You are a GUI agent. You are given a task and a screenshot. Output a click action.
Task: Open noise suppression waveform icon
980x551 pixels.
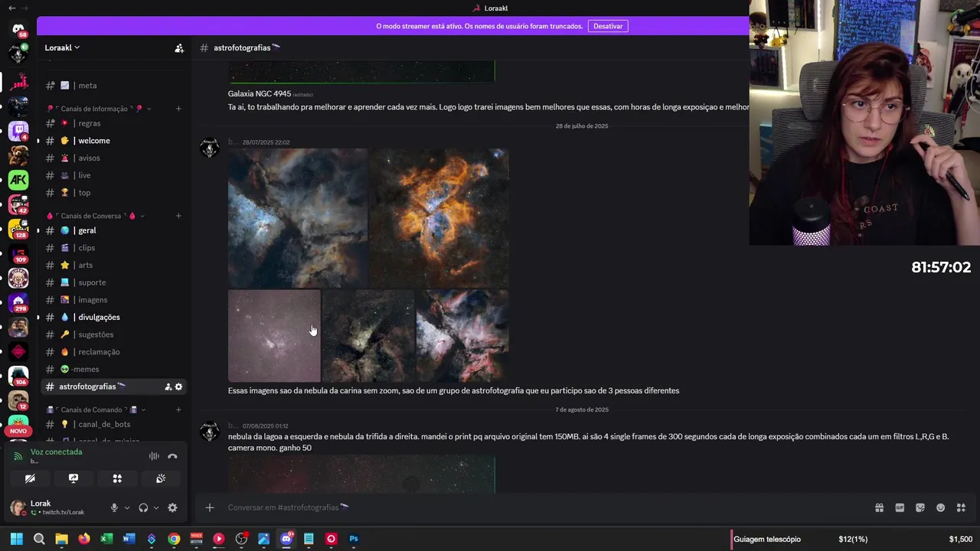point(154,456)
